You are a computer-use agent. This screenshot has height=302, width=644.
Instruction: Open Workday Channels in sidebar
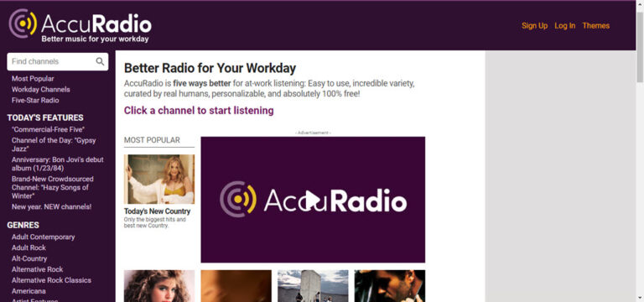pyautogui.click(x=40, y=89)
